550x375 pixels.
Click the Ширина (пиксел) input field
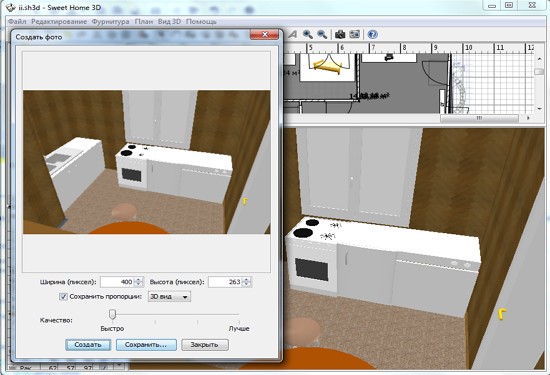click(x=118, y=282)
